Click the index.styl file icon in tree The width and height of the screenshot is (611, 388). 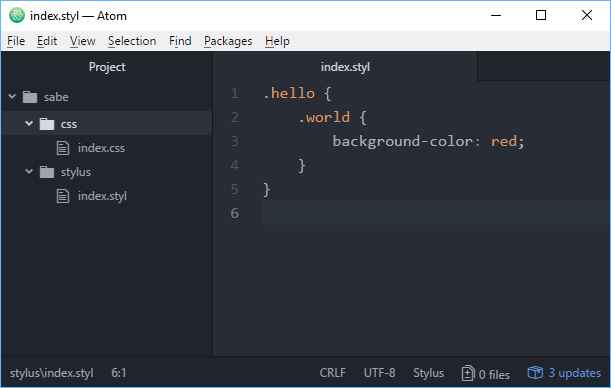tap(63, 196)
